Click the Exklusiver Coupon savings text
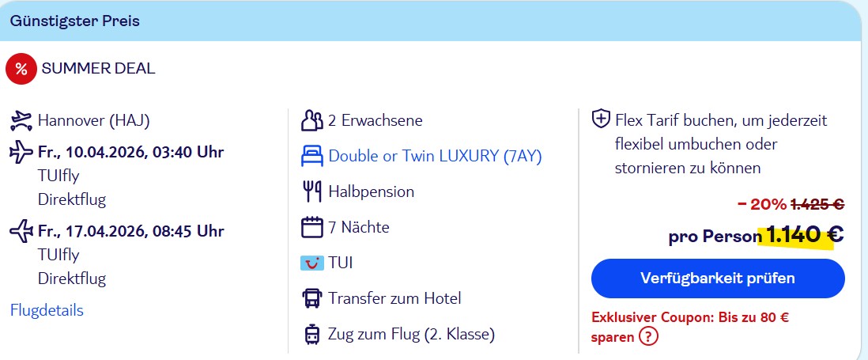This screenshot has height=360, width=868. (689, 318)
